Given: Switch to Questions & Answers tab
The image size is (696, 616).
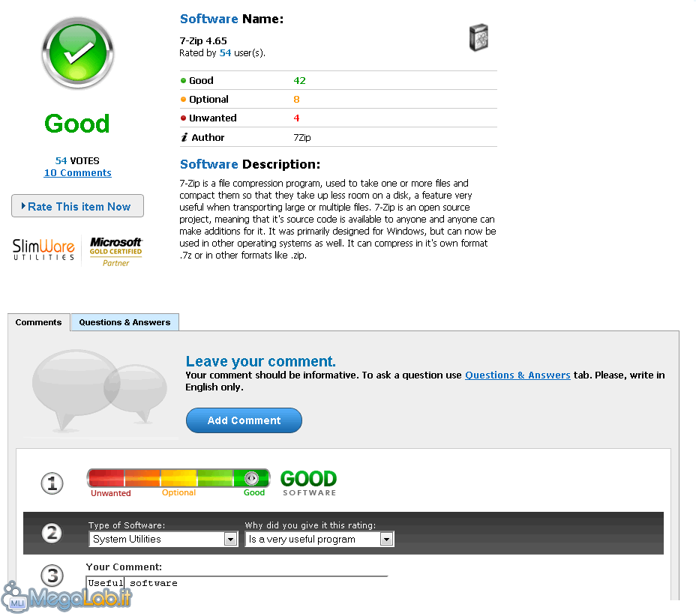Looking at the screenshot, I should [124, 322].
